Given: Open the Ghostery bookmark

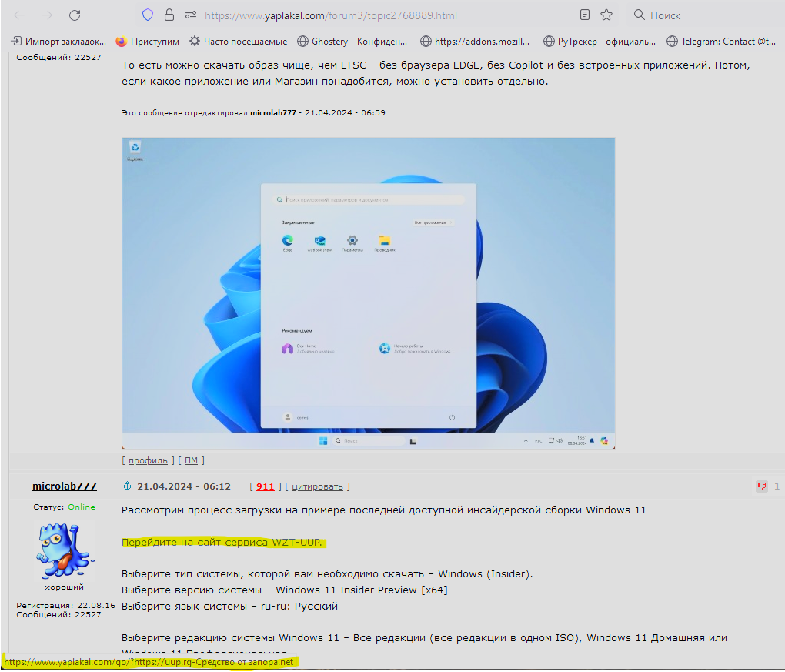Looking at the screenshot, I should click(x=352, y=42).
